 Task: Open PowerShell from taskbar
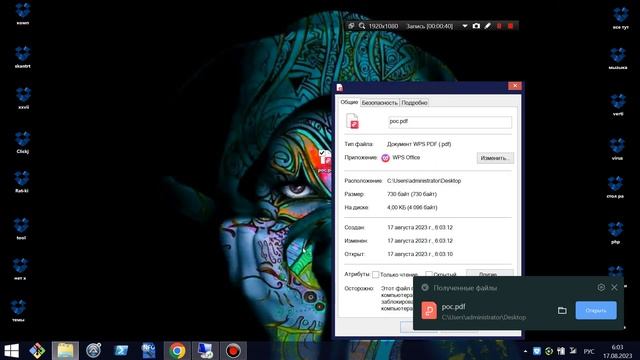point(121,351)
